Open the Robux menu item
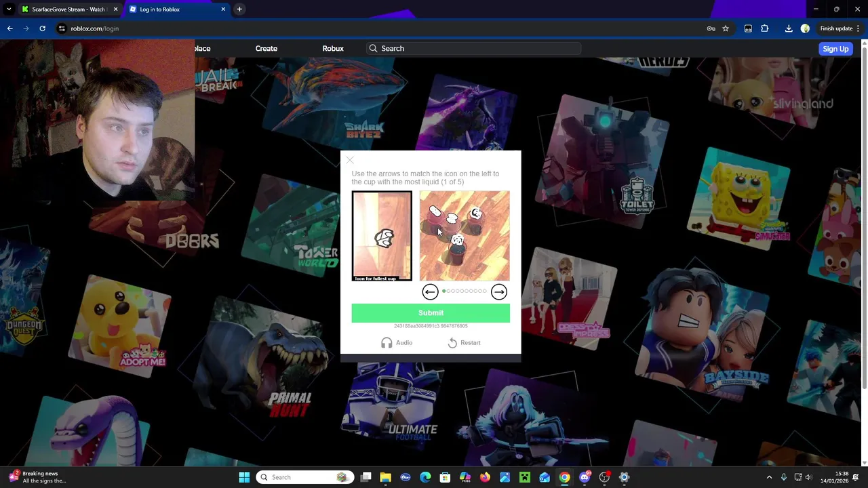Viewport: 868px width, 488px height. point(333,49)
